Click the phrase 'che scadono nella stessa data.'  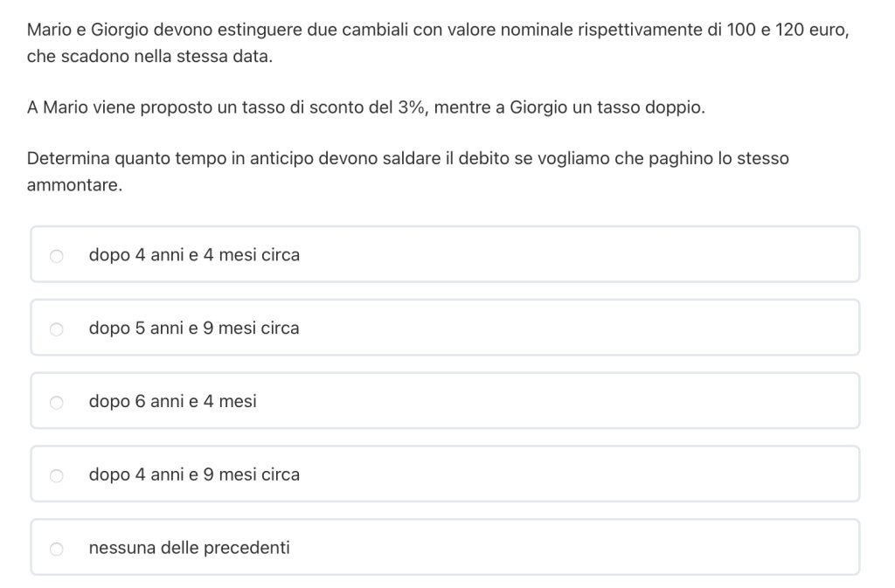149,57
